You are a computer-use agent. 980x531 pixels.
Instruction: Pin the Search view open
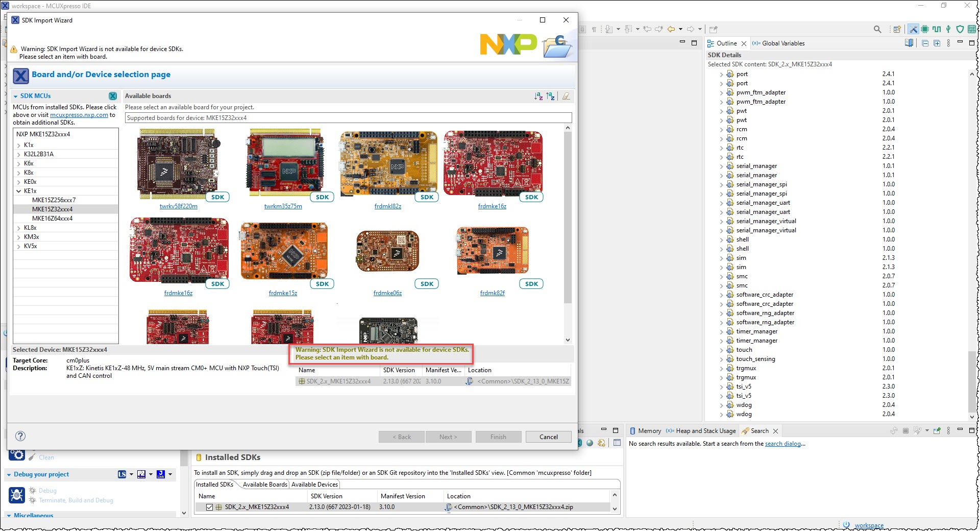pos(936,430)
